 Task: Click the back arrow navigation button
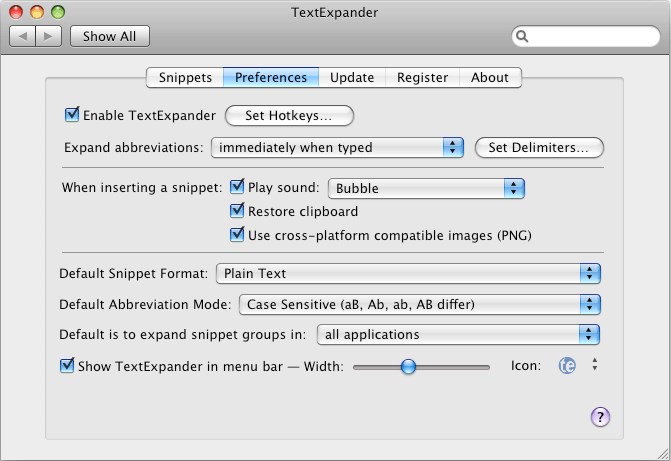click(x=23, y=36)
